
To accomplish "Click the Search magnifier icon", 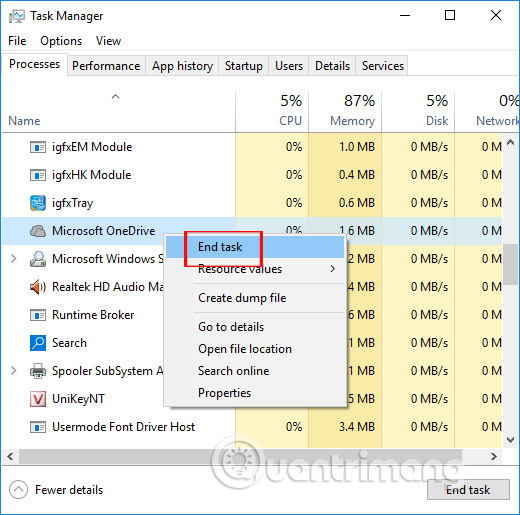I will (x=38, y=343).
